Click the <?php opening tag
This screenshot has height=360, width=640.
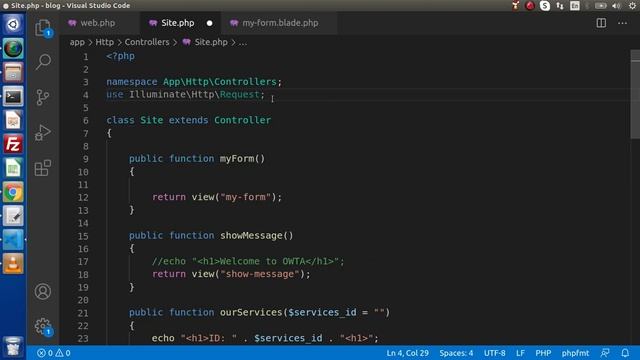[120, 56]
